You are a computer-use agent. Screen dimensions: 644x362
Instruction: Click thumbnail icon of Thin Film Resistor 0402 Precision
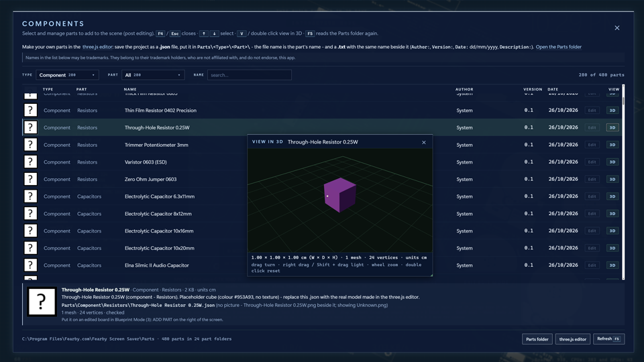(x=30, y=110)
